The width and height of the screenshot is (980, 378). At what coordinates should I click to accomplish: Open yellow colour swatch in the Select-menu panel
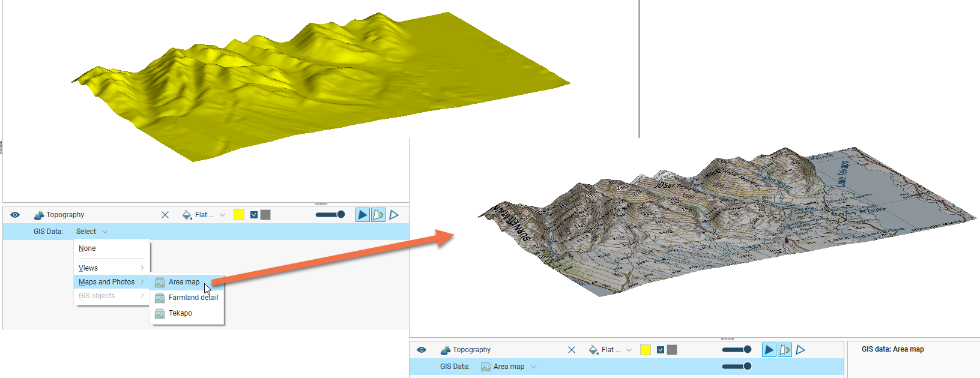click(x=239, y=215)
